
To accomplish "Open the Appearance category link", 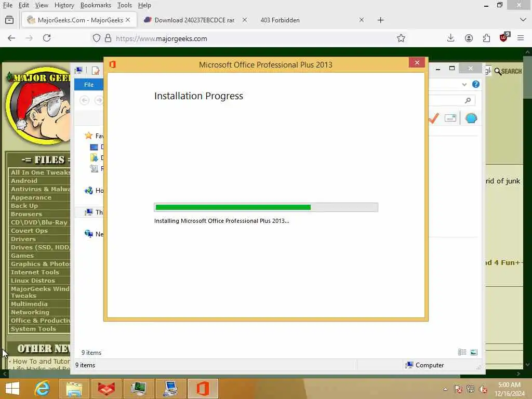I will [31, 197].
